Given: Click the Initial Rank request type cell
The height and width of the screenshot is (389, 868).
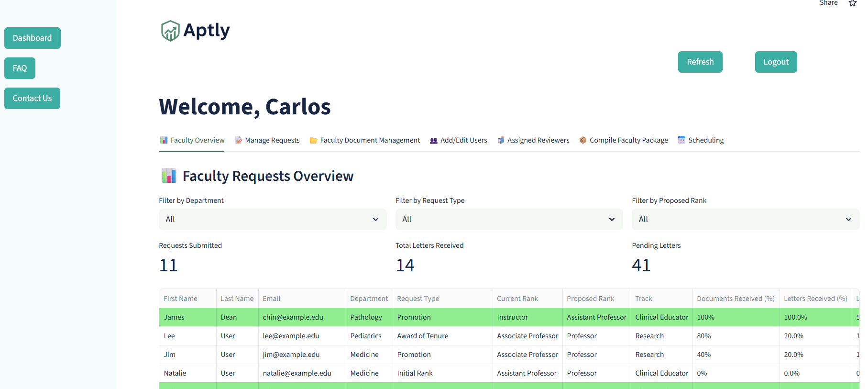Looking at the screenshot, I should (x=442, y=373).
